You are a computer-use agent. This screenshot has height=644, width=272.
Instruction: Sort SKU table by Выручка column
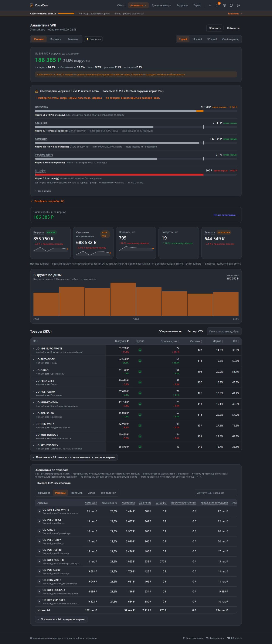tap(122, 341)
